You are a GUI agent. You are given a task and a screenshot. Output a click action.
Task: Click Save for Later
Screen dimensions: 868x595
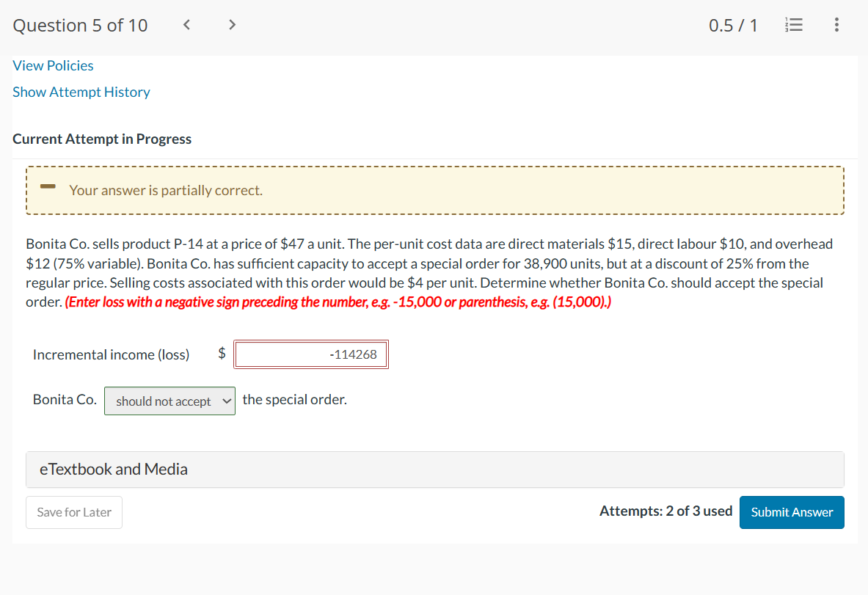click(x=73, y=512)
